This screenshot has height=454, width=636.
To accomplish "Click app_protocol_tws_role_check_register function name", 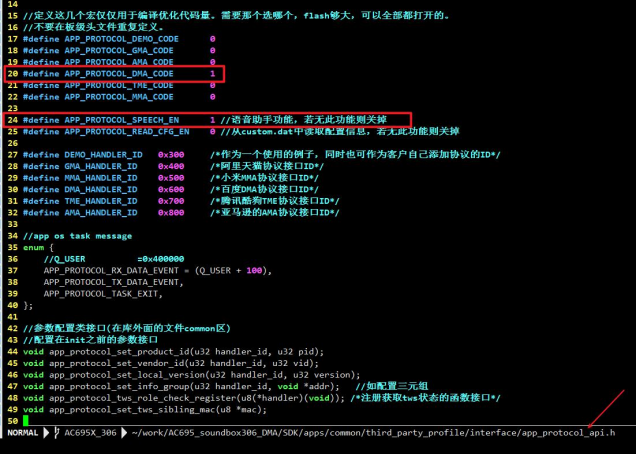I will point(142,398).
